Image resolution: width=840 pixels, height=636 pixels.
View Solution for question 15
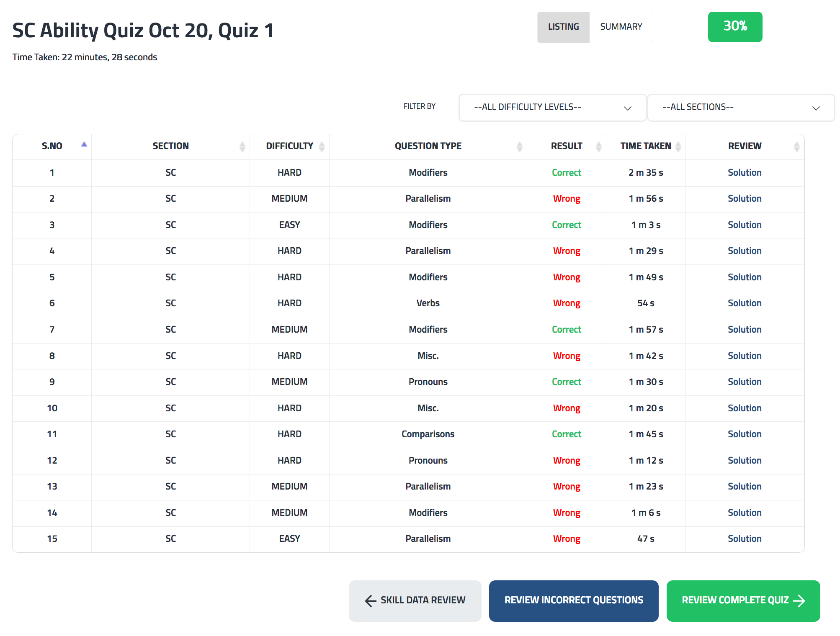pos(744,539)
